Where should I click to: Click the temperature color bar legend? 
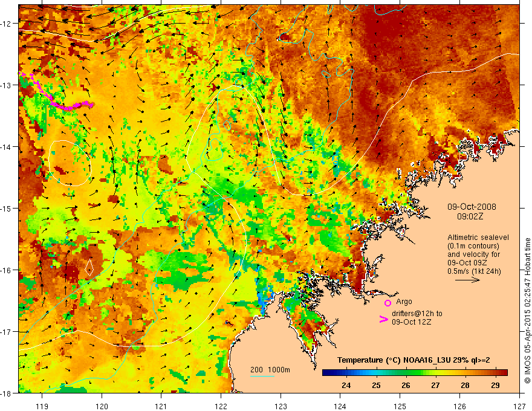415,372
